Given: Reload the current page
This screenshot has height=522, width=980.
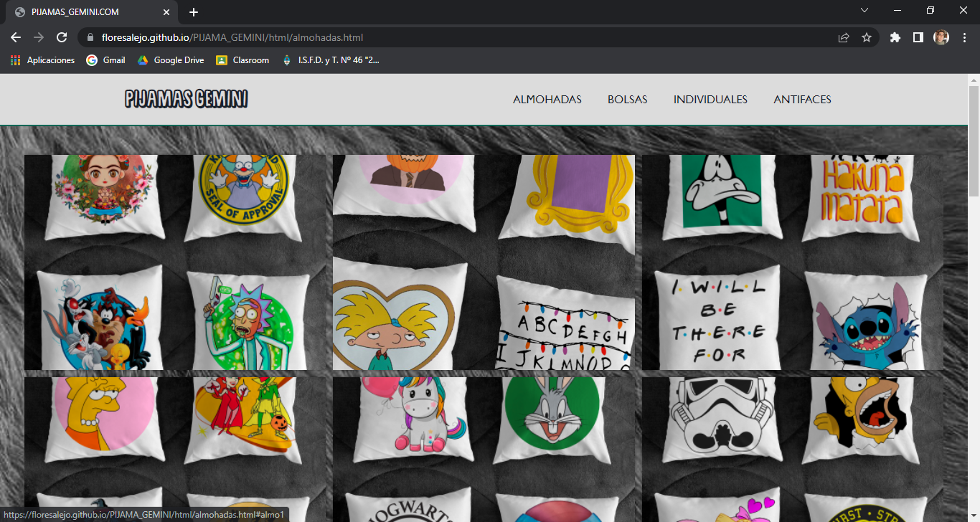Looking at the screenshot, I should [x=62, y=37].
